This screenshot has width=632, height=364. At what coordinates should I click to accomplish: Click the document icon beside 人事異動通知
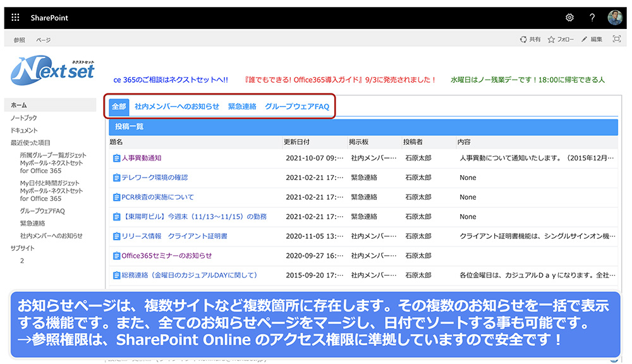[x=116, y=158]
